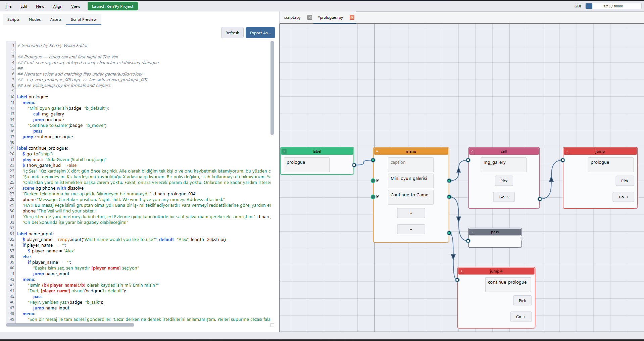Click the jump prologue node's J icon
The width and height of the screenshot is (644, 341).
566,151
